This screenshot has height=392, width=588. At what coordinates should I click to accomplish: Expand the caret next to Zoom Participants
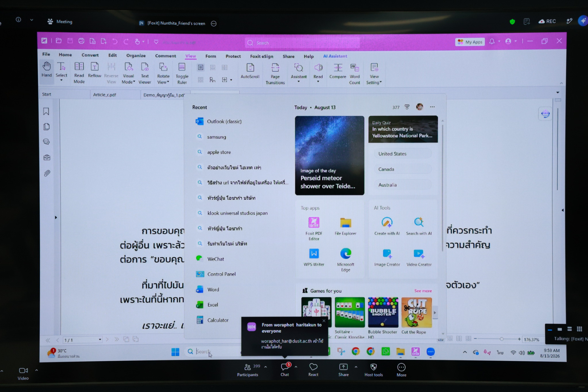pyautogui.click(x=266, y=367)
